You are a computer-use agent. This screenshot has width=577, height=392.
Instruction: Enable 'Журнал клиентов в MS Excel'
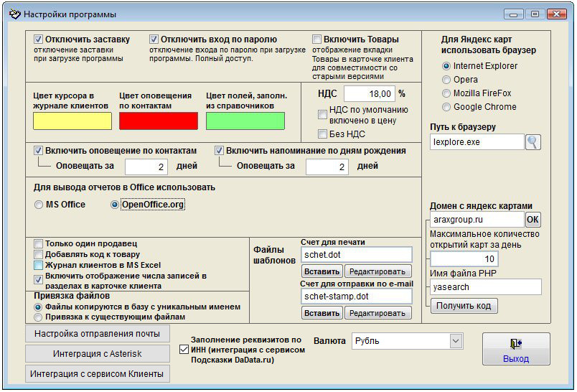click(38, 265)
